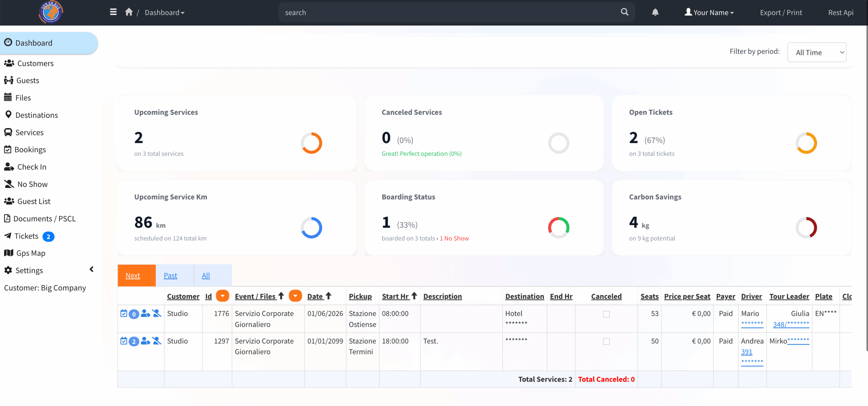Open the no-show icon for service 1297

(157, 341)
